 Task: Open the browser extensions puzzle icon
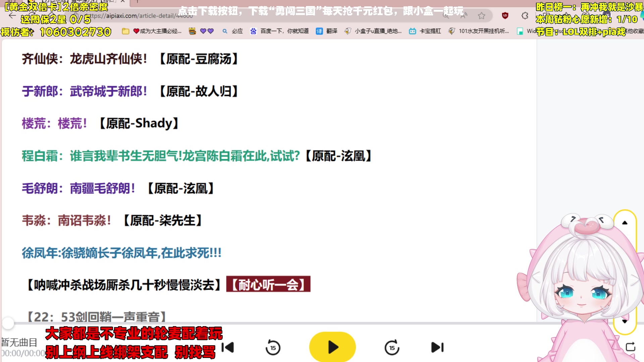pos(525,15)
